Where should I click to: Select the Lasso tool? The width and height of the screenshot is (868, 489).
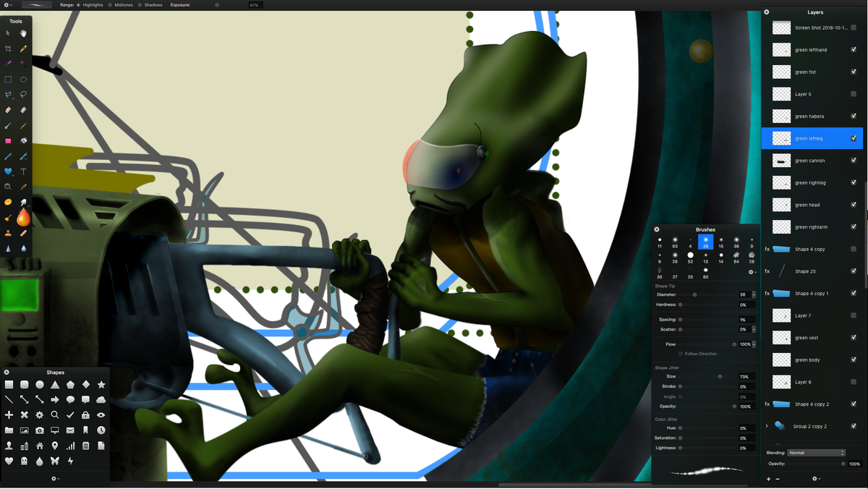pyautogui.click(x=23, y=95)
